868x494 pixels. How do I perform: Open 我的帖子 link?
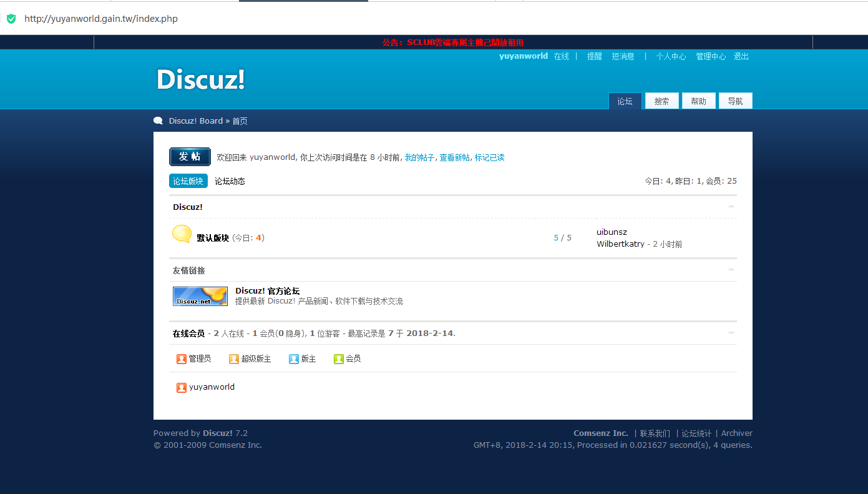tap(419, 158)
